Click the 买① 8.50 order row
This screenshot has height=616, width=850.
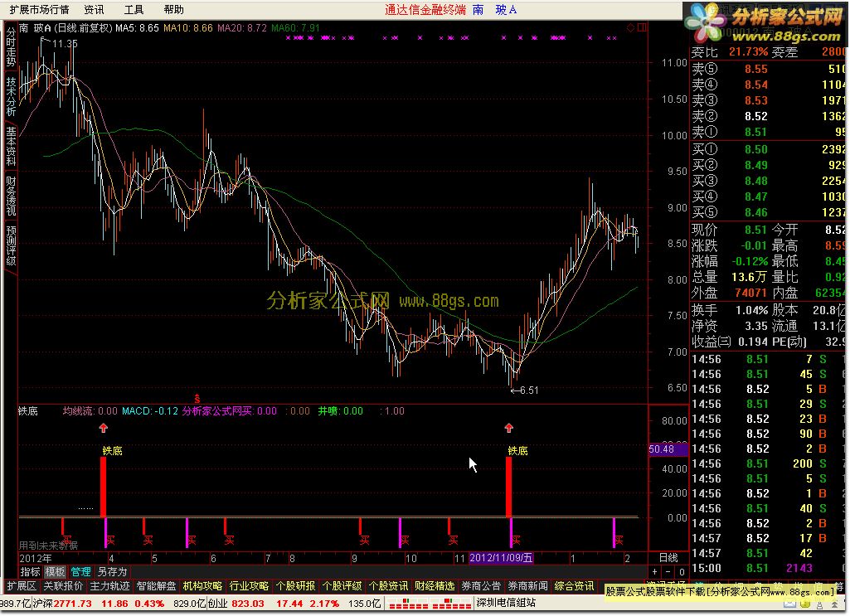click(768, 149)
